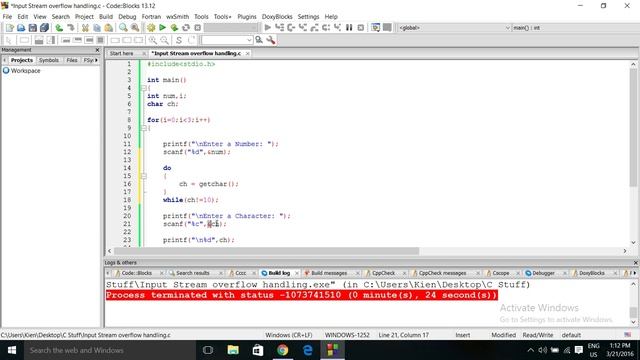The width and height of the screenshot is (640, 360).
Task: Click the editor vertical scrollbar
Action: pyautogui.click(x=633, y=127)
